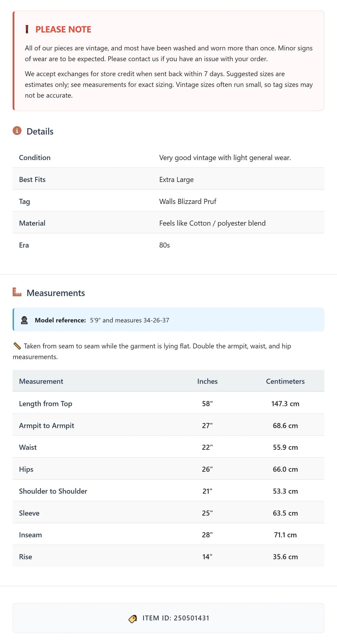
Task: Click the Walls Blizzard Pruf tag value
Action: (188, 201)
